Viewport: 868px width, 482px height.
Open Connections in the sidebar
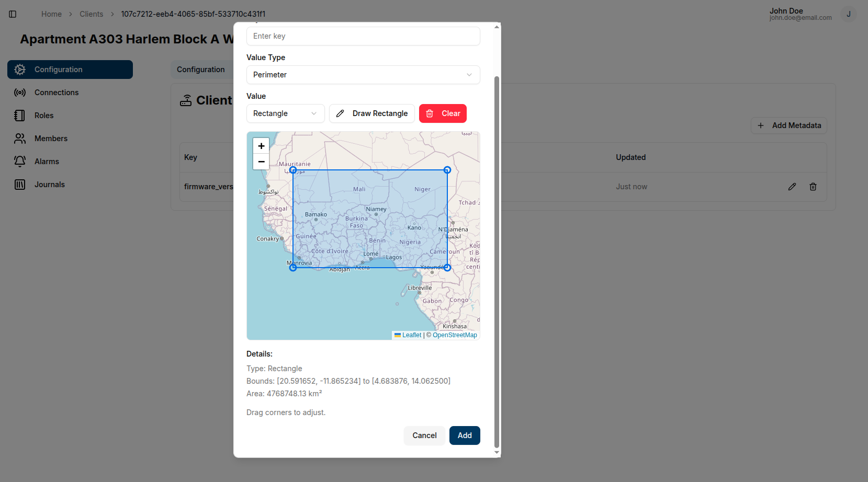56,93
